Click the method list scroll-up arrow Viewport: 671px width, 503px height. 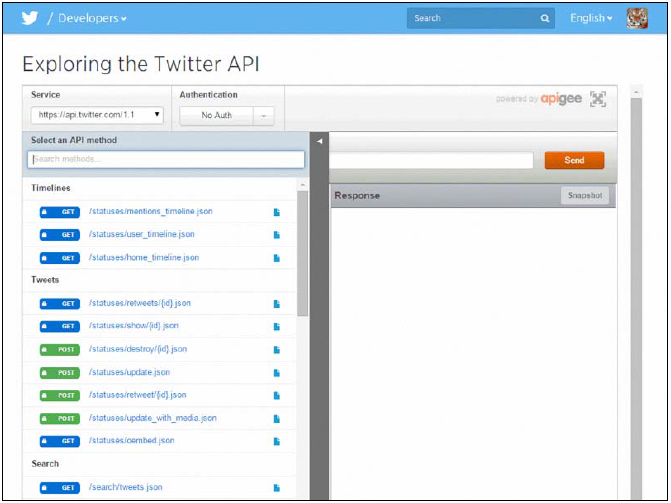pyautogui.click(x=303, y=185)
